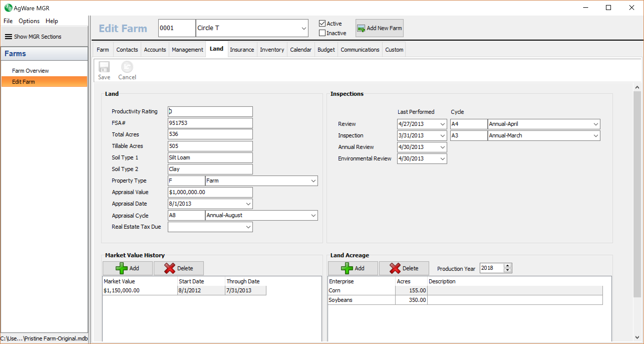Image resolution: width=644 pixels, height=344 pixels.
Task: Click the Total Acres input field
Action: pos(210,134)
